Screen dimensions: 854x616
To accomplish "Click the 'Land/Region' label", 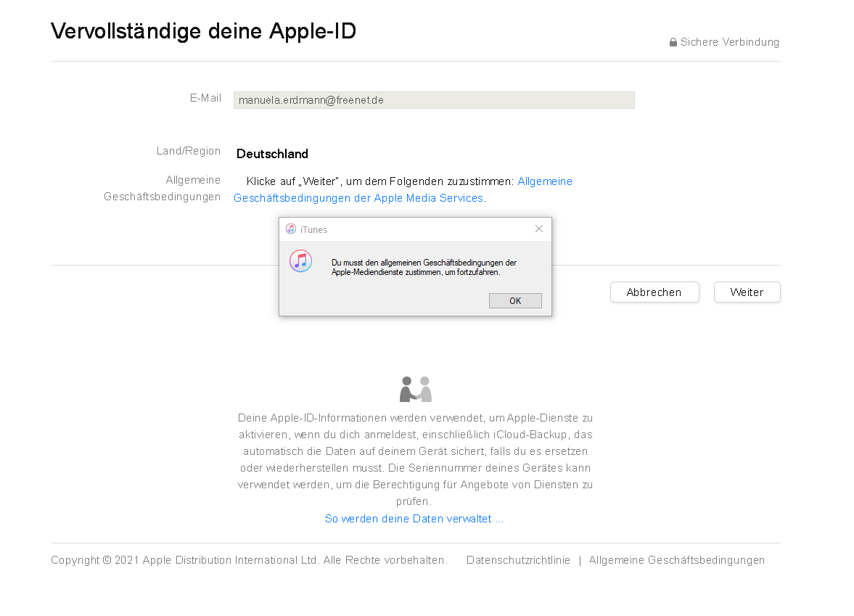I will [x=189, y=151].
